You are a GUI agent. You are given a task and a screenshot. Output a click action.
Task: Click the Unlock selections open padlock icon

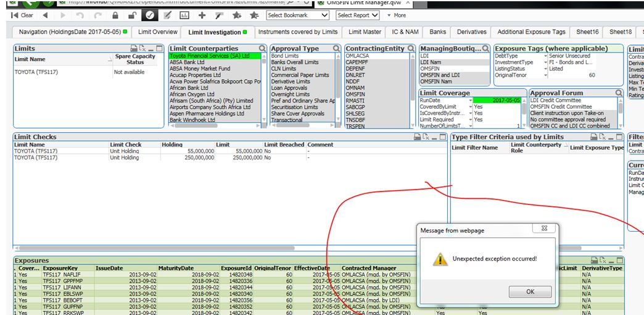133,15
